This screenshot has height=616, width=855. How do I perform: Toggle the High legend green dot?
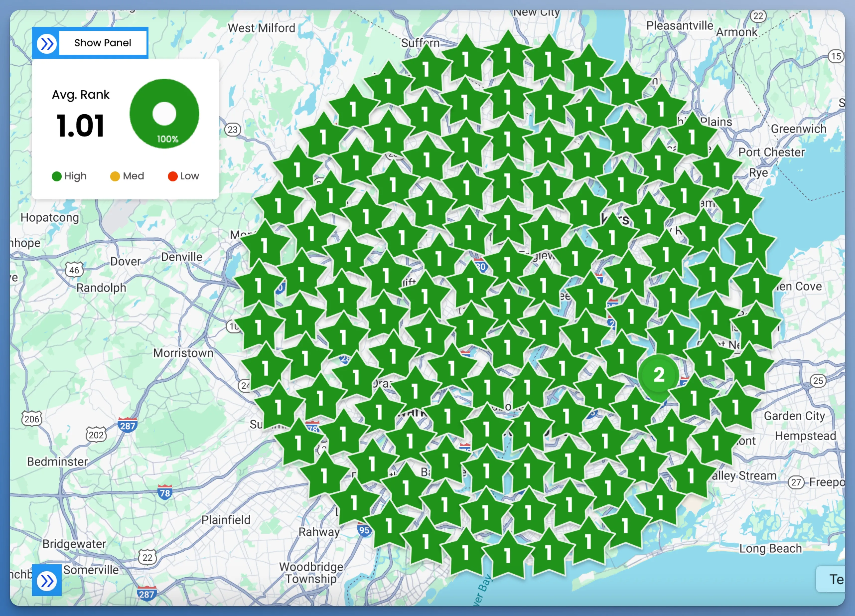tap(57, 176)
